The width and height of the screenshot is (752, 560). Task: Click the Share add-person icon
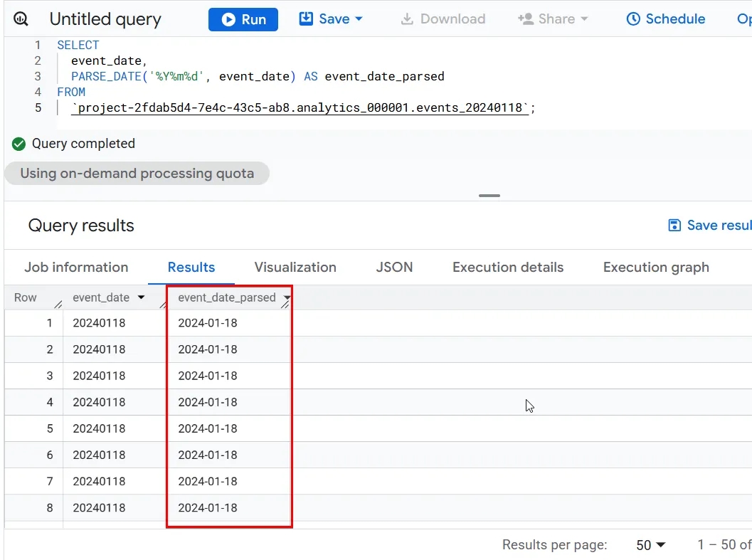point(526,19)
